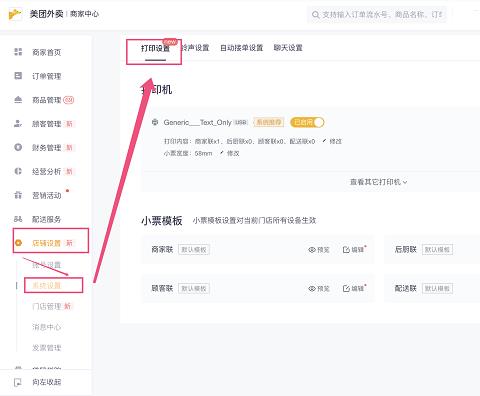Screen dimensions: 480x396
Task: Click the 配送服务 sidebar icon
Action: pos(18,219)
